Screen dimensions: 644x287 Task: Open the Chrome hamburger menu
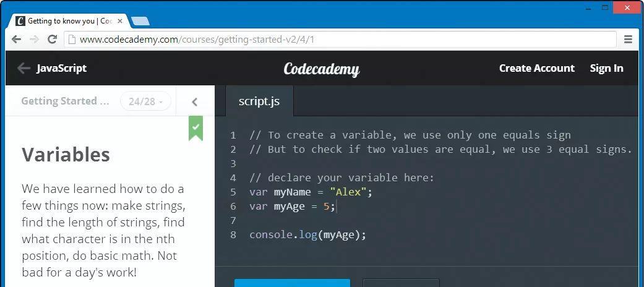point(628,40)
